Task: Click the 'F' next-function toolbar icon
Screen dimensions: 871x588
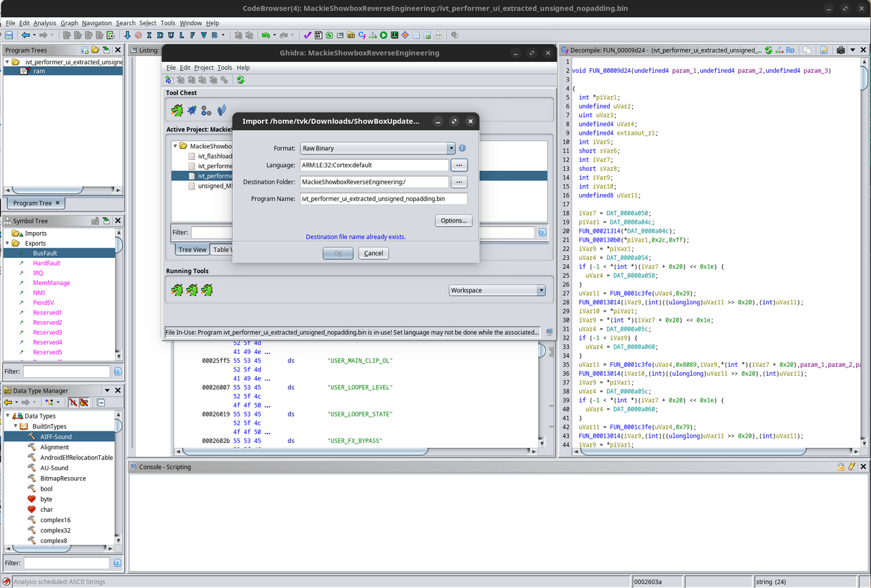Action: (x=193, y=35)
